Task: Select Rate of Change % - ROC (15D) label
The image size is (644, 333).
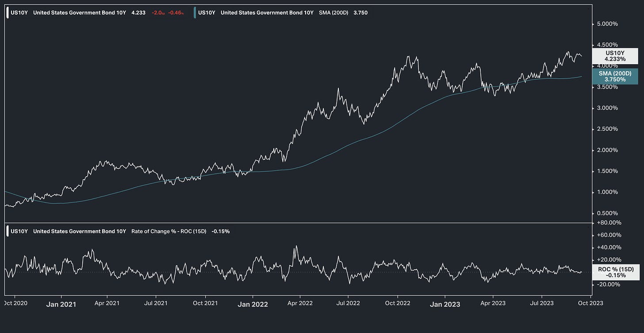Action: (x=169, y=231)
